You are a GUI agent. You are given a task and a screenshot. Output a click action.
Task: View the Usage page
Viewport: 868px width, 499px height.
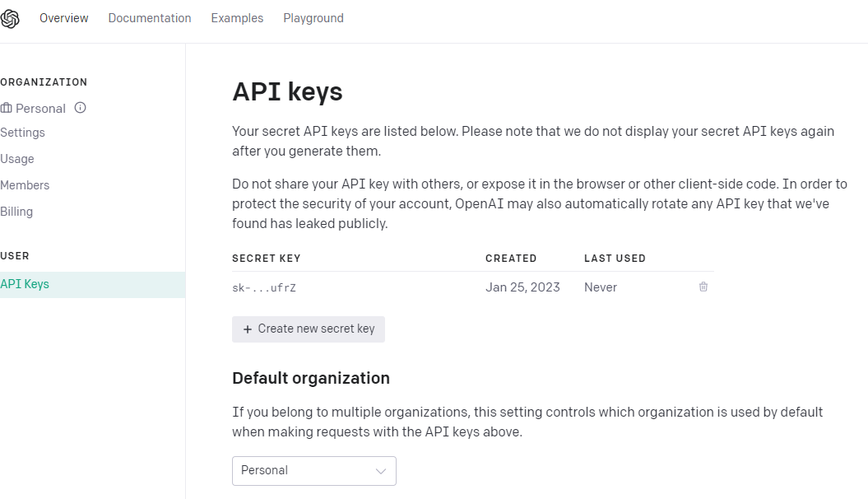coord(17,159)
